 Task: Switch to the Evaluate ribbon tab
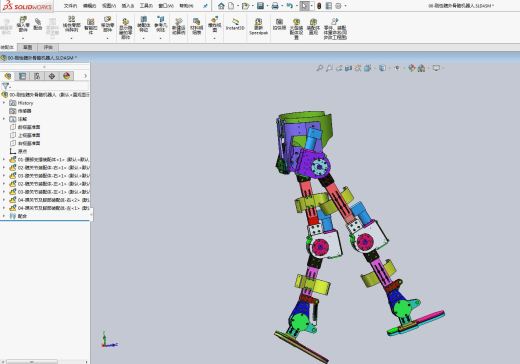pyautogui.click(x=48, y=47)
